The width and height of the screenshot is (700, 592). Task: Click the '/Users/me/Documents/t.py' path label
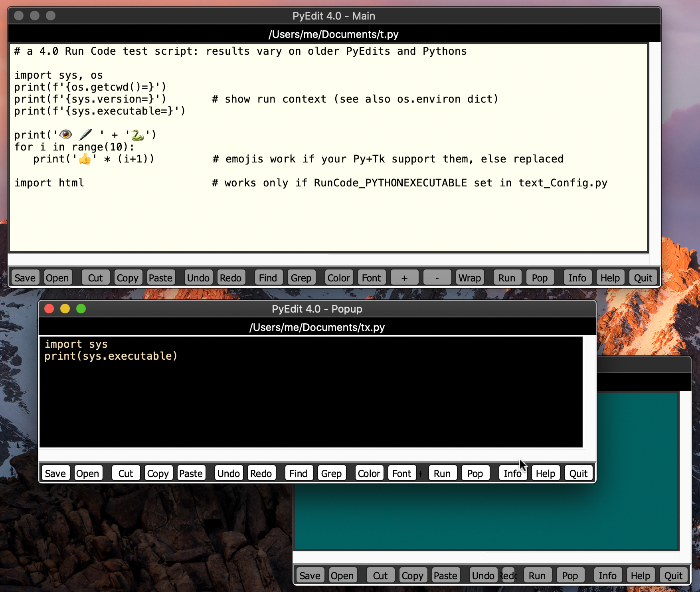[x=334, y=34]
